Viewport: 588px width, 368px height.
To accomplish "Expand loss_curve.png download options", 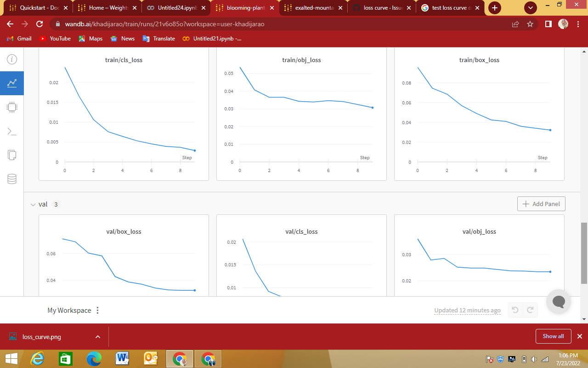I will coord(97,336).
